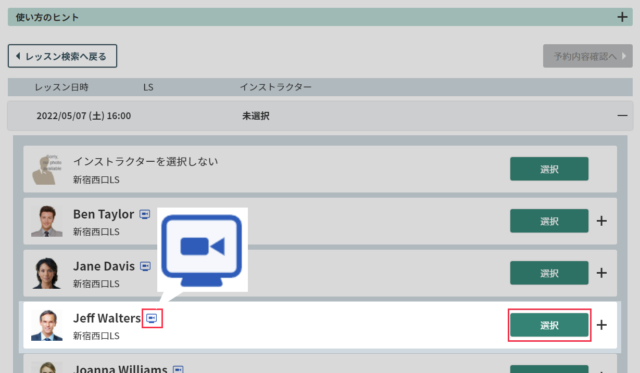Click the 予約内容確認へ button
640x373 pixels.
click(x=588, y=56)
